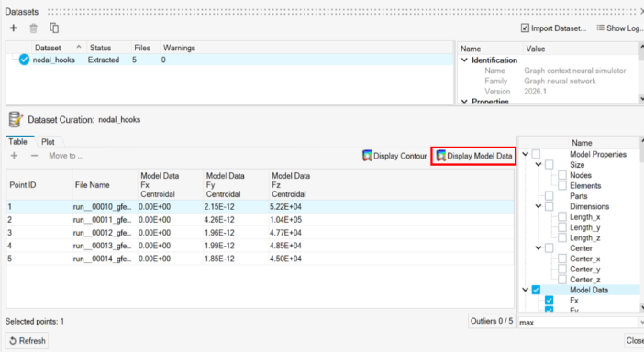Select row run__00014_gfe in table
Image resolution: width=644 pixels, height=352 pixels.
[x=260, y=258]
